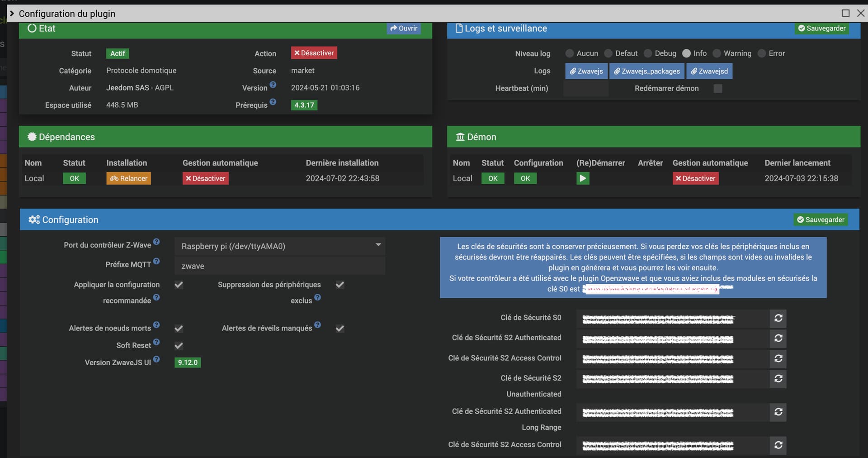
Task: Click refresh icon for S2 Authenticated key
Action: pyautogui.click(x=778, y=338)
